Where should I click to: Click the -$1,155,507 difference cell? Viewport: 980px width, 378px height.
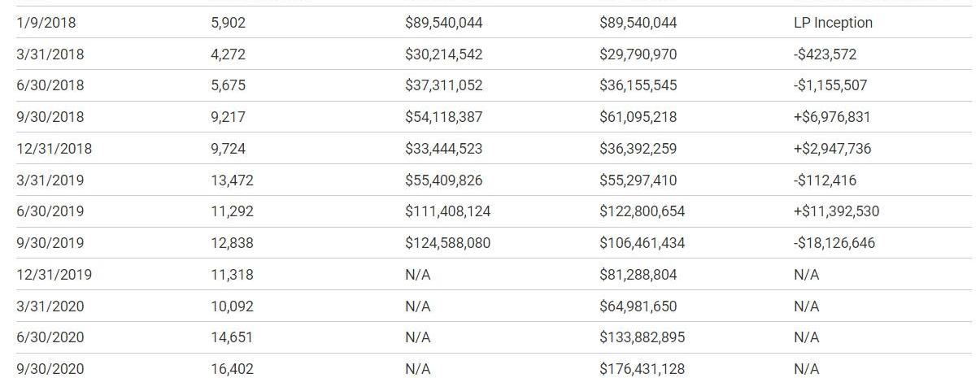pos(830,85)
